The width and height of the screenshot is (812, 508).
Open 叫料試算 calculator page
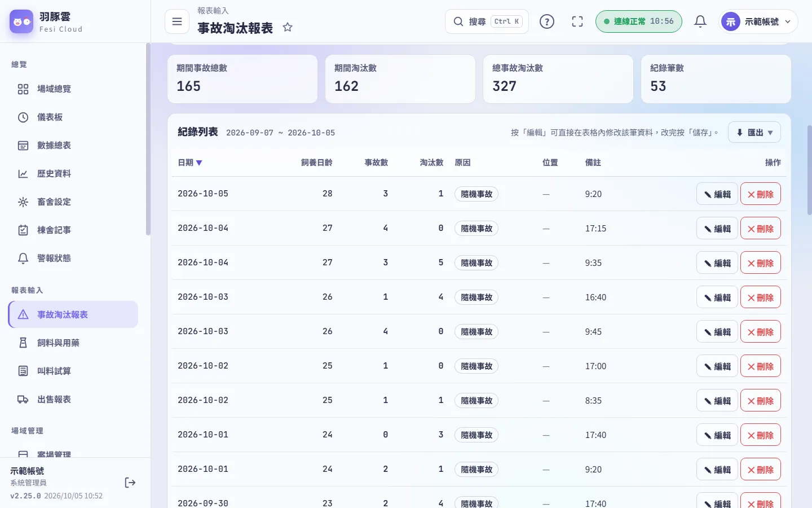coord(73,371)
